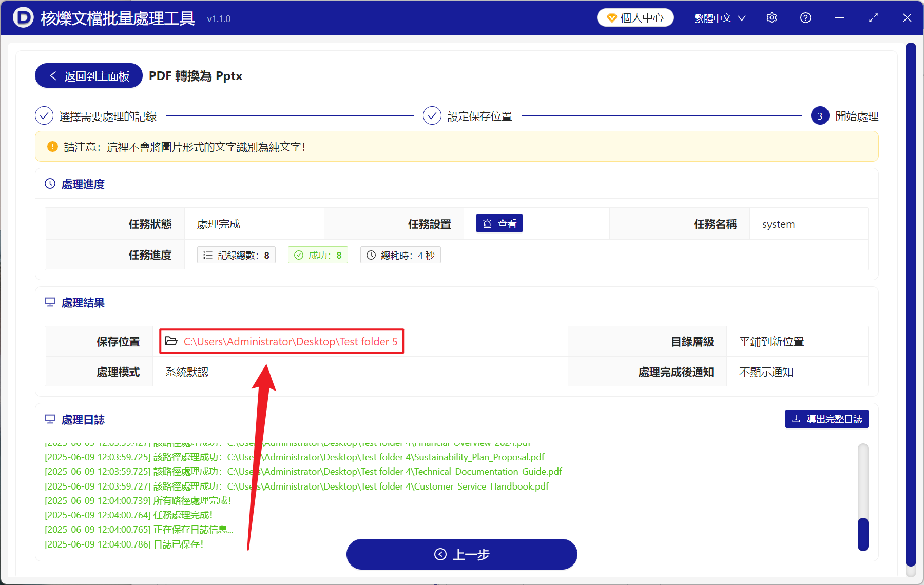The height and width of the screenshot is (585, 924).
Task: Click the monitor icon beside 處理日誌
Action: click(50, 419)
